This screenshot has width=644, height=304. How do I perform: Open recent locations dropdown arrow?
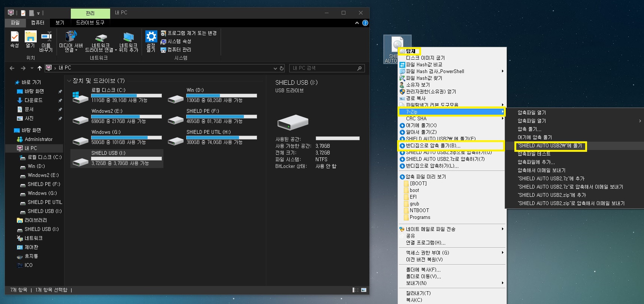coord(32,68)
